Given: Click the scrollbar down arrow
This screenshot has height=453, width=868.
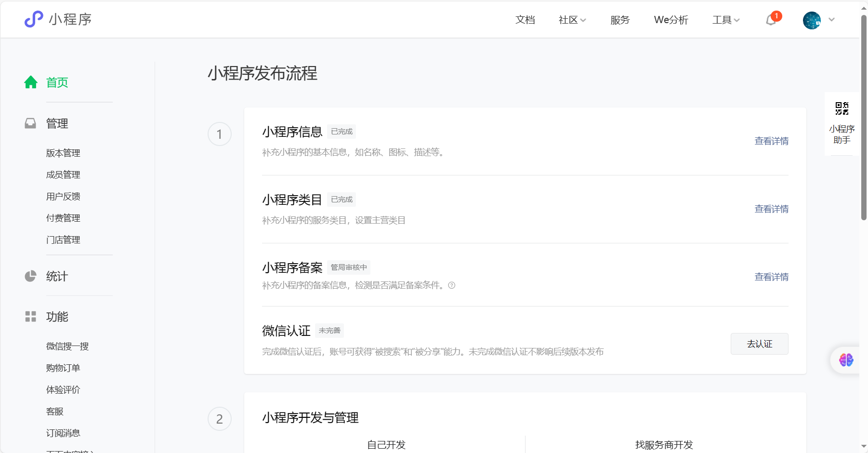Looking at the screenshot, I should [x=864, y=447].
